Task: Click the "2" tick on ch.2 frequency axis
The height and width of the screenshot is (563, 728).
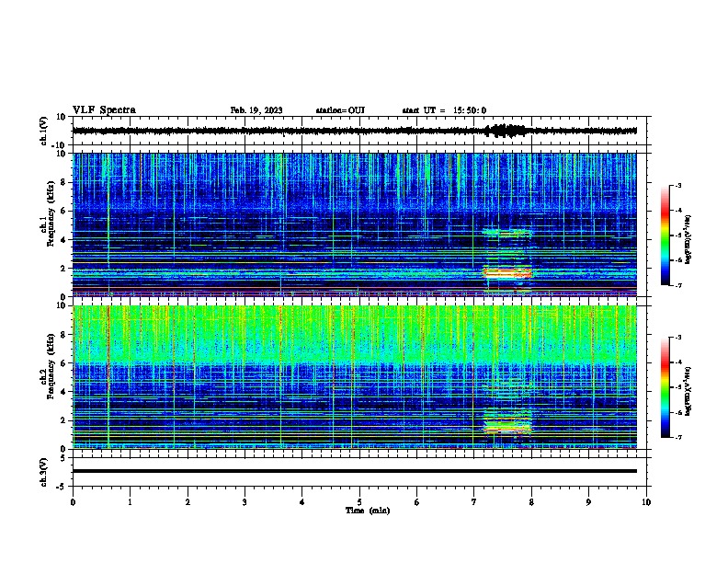Action: (64, 420)
